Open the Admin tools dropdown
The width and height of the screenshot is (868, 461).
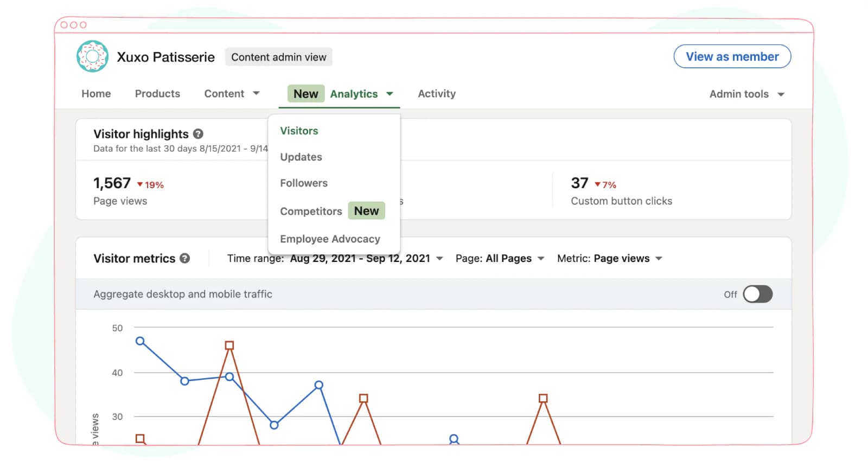[x=747, y=94]
